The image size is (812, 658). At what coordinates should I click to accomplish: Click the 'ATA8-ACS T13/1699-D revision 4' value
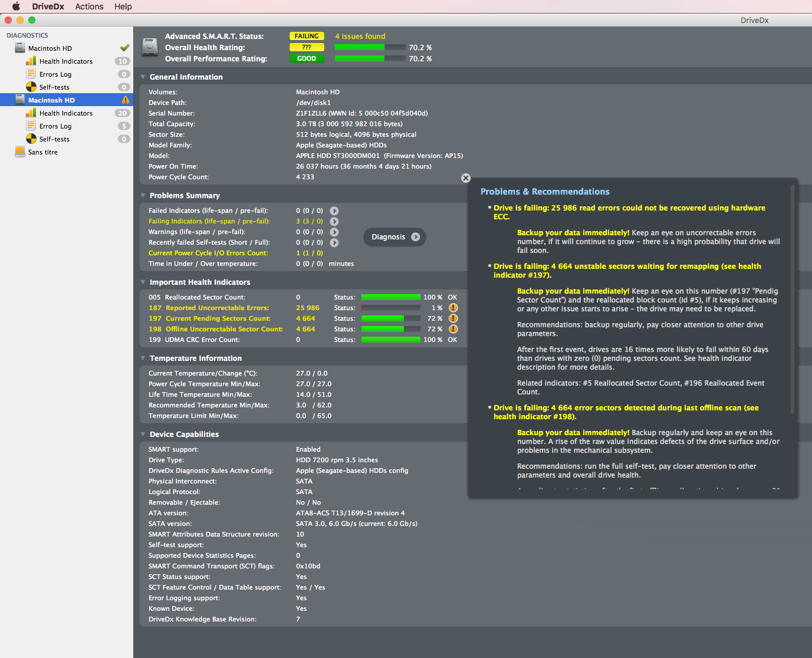click(x=350, y=513)
